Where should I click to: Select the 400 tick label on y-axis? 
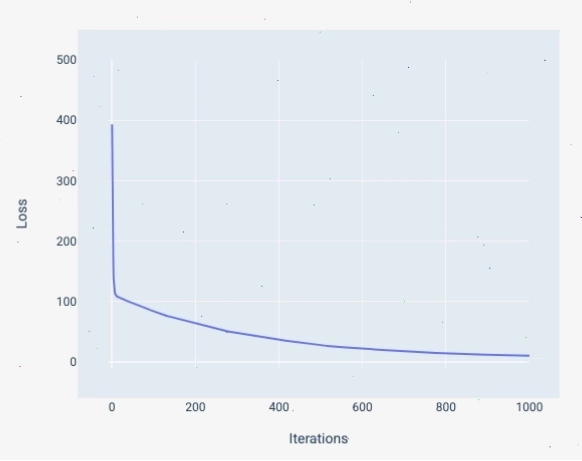click(x=66, y=120)
